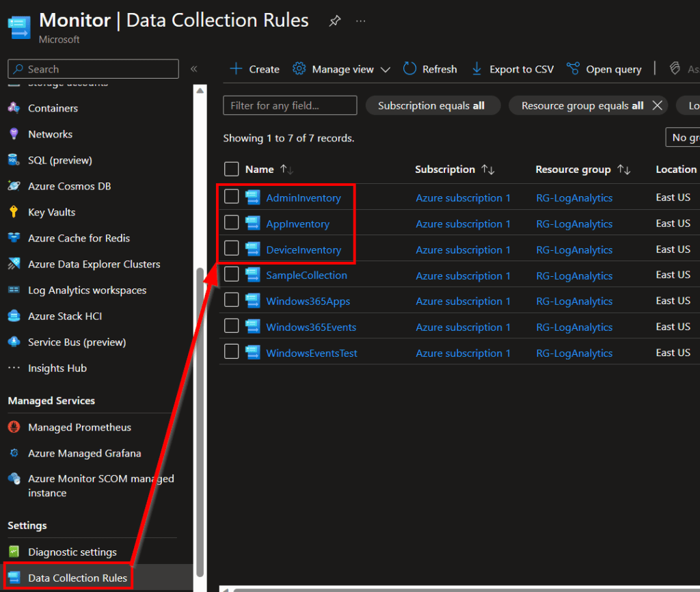Open Azure Cosmos DB in the sidebar
700x592 pixels.
(69, 186)
